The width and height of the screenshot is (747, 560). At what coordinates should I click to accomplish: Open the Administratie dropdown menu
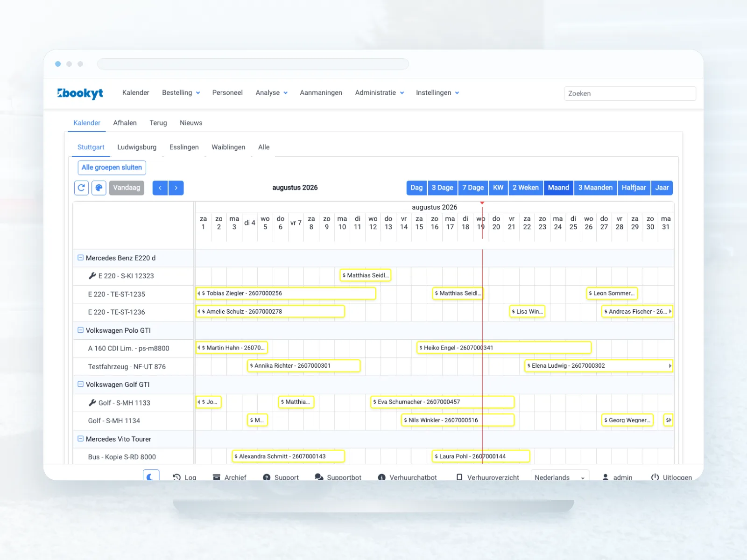380,93
